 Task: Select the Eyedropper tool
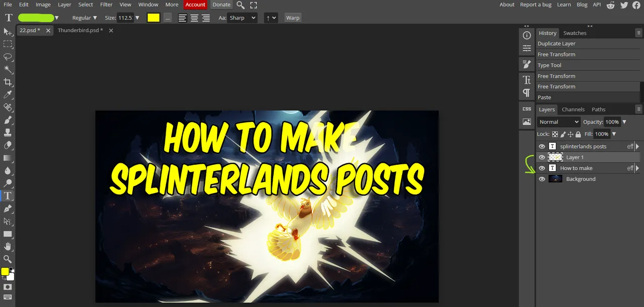click(x=8, y=94)
